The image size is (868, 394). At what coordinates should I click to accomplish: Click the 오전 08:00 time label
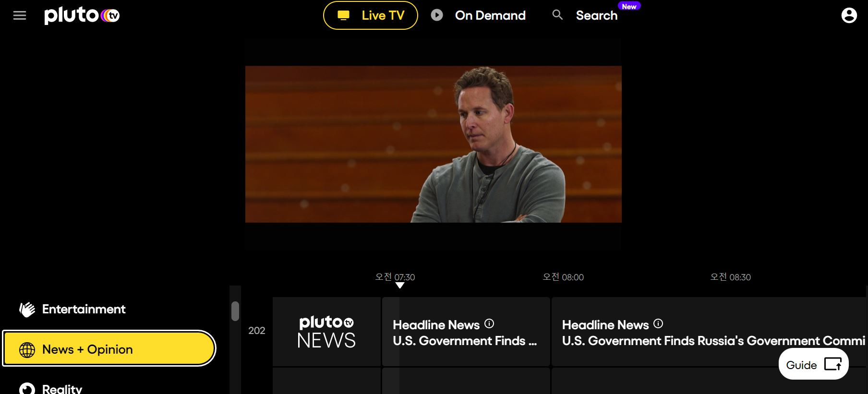click(563, 277)
